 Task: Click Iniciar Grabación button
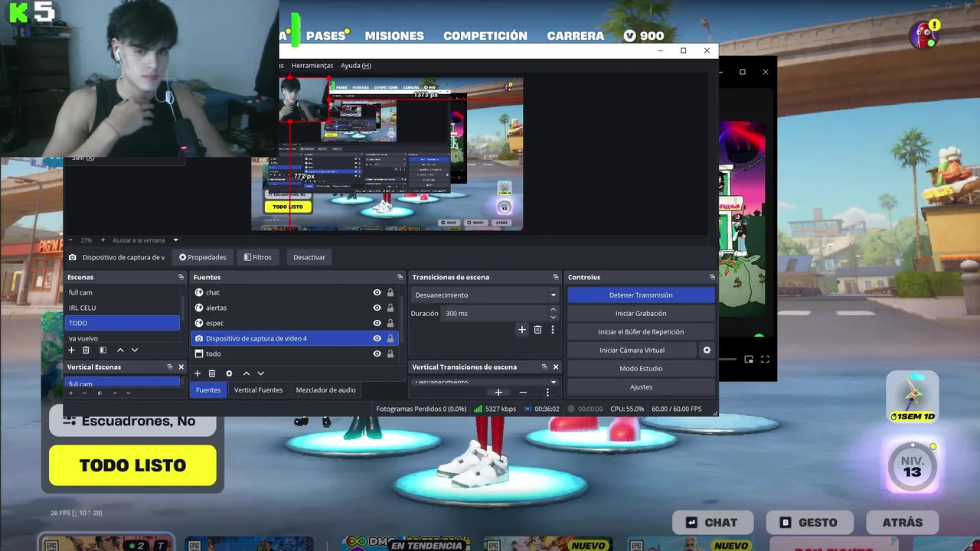point(641,313)
